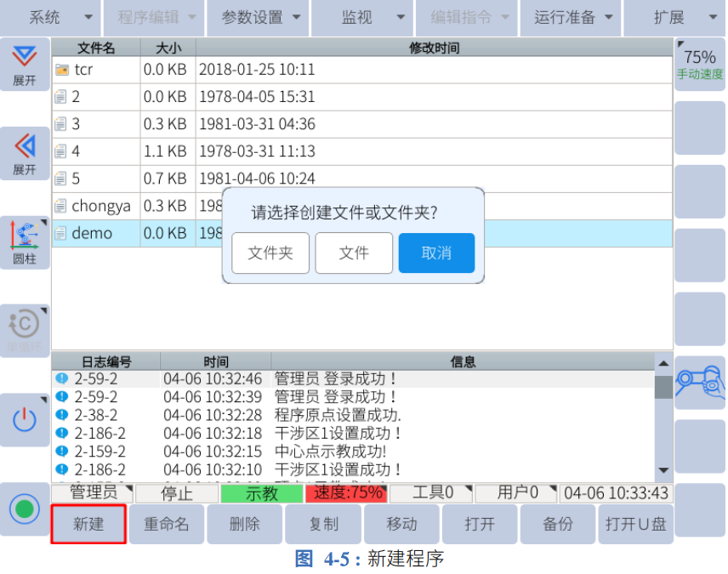The image size is (728, 574).
Task: Choose Folder button in create dialog
Action: (x=270, y=253)
